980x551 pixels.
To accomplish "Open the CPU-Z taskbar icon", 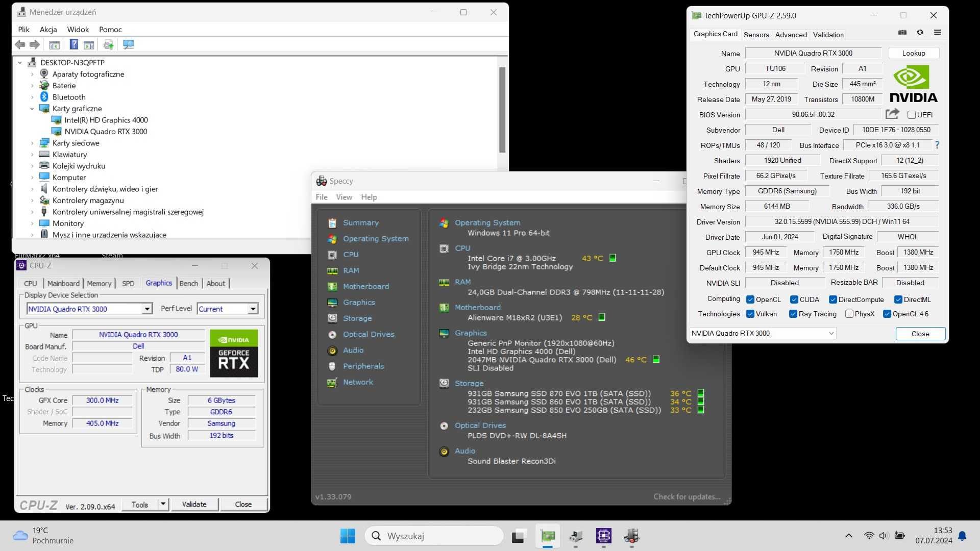I will [604, 536].
